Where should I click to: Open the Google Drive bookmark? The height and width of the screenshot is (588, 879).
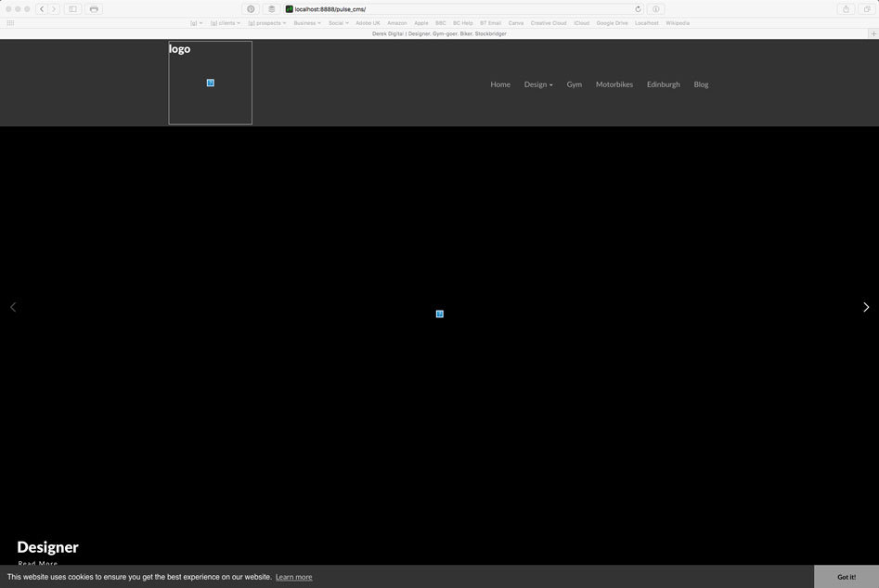pos(613,23)
